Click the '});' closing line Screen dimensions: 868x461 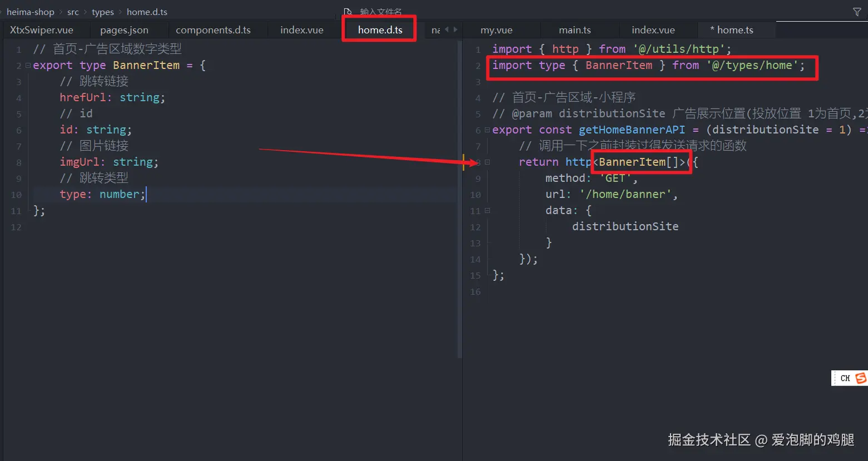coord(528,259)
